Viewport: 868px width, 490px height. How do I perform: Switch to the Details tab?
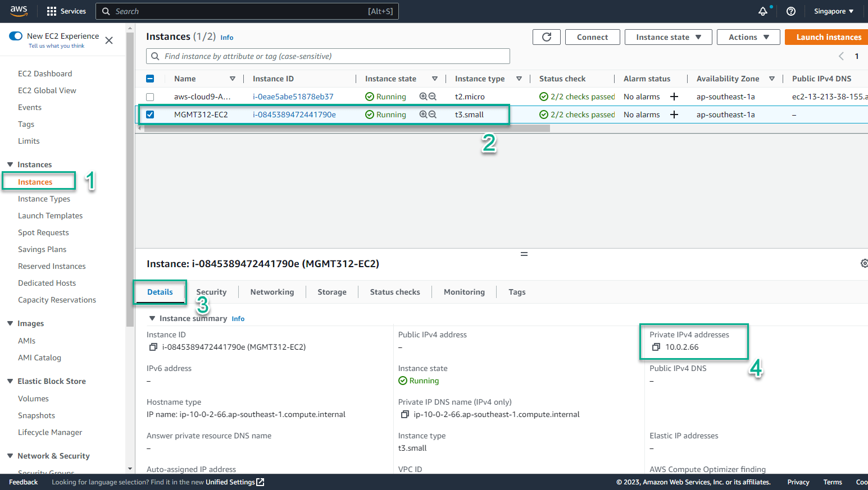[x=160, y=292]
